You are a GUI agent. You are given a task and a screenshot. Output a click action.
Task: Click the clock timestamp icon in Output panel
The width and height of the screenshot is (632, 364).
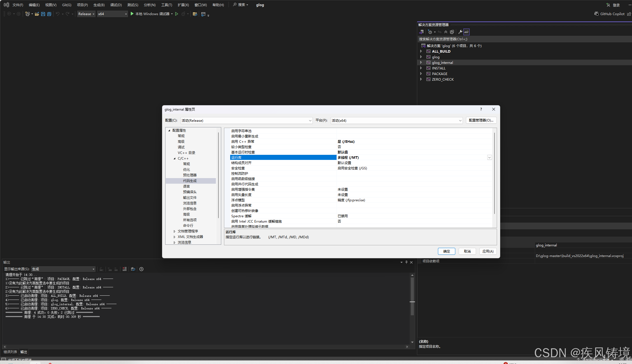coord(141,269)
